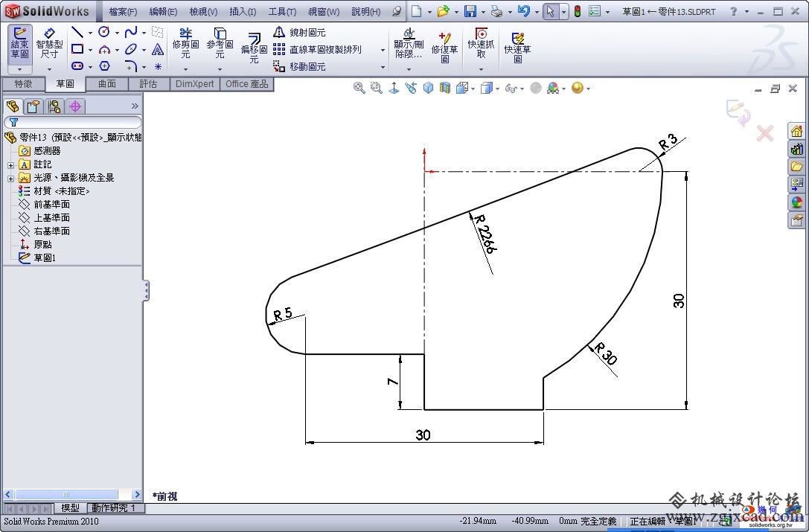
Task: Open the 檢視(V) view menu
Action: click(203, 11)
